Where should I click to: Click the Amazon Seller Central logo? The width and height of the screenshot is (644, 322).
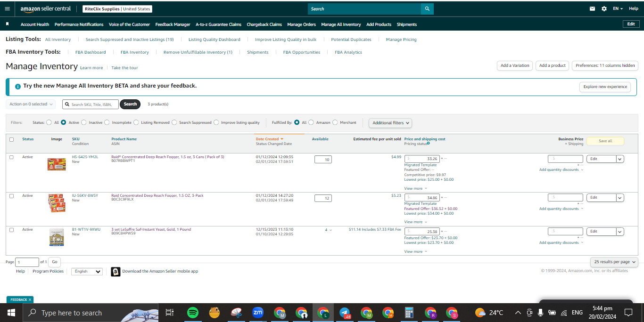pos(45,8)
